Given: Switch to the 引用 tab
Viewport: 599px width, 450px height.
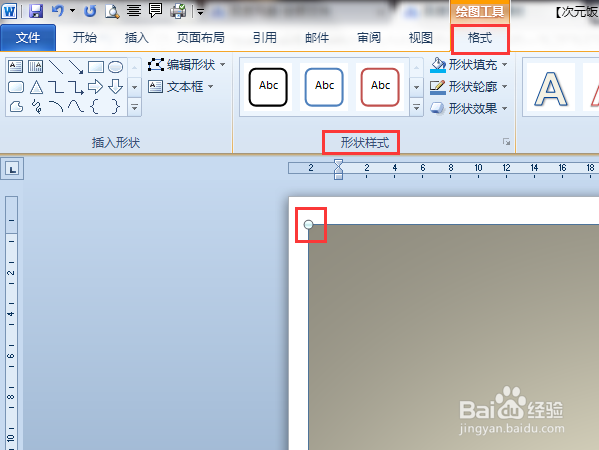Looking at the screenshot, I should pos(265,37).
